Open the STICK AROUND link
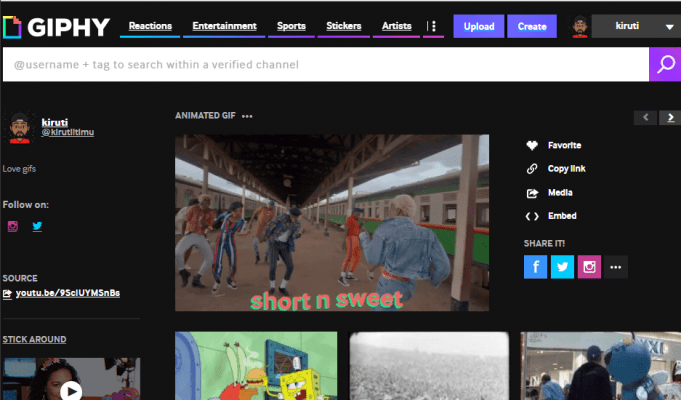This screenshot has height=400, width=681. (34, 339)
